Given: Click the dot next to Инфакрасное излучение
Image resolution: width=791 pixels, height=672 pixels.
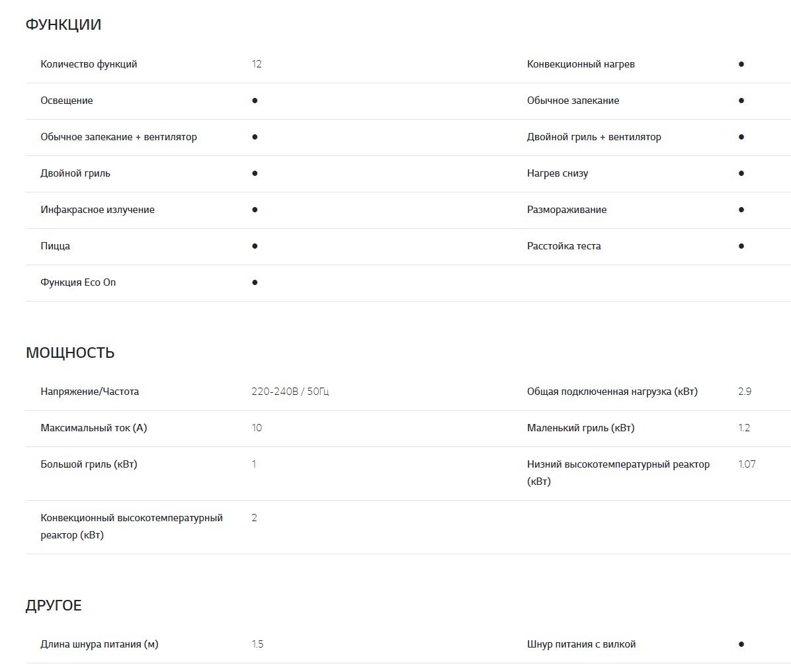Looking at the screenshot, I should tap(255, 210).
